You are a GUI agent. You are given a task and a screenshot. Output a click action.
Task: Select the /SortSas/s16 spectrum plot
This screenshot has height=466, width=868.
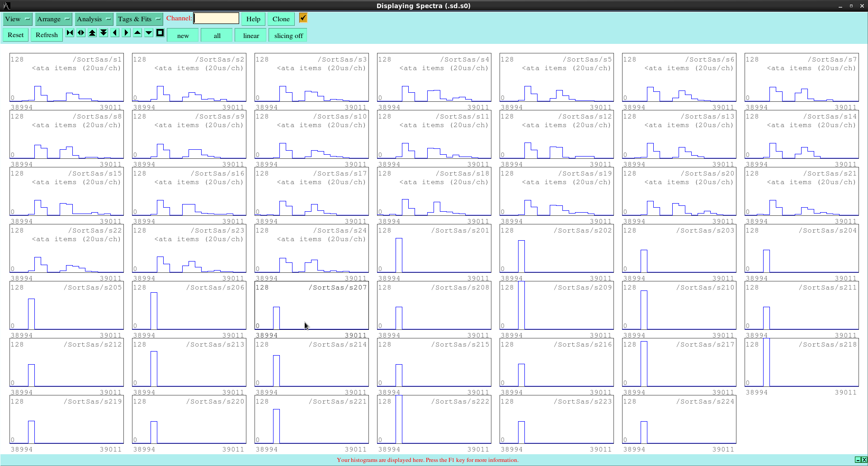coord(189,191)
